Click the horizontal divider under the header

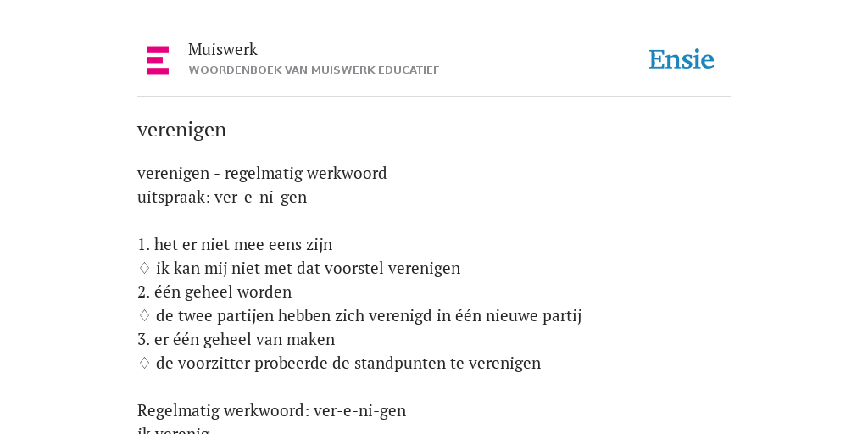434,97
